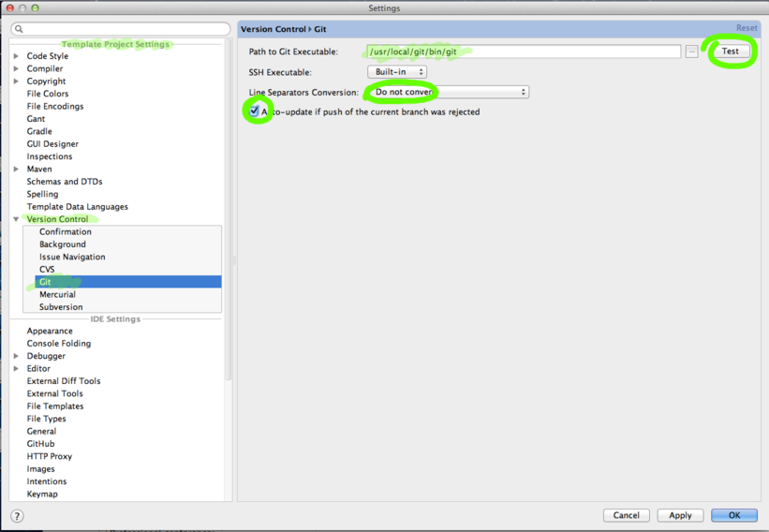This screenshot has height=532, width=769.
Task: Click the Path to Git Executable field
Action: point(524,52)
